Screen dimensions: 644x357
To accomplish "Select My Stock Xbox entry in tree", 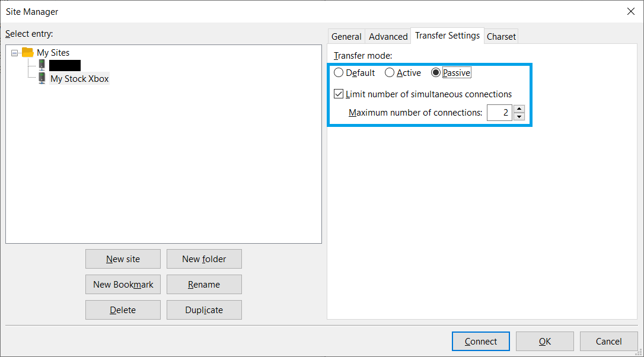I will coord(79,78).
